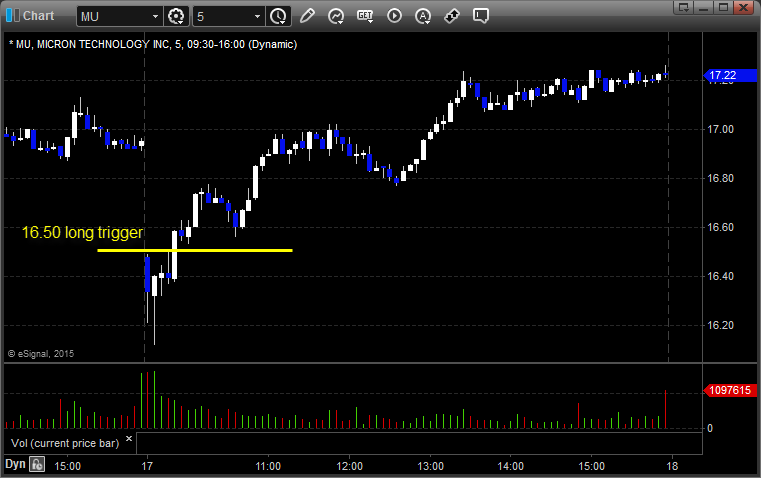Click the 15:00 label near Dyn

click(x=67, y=466)
